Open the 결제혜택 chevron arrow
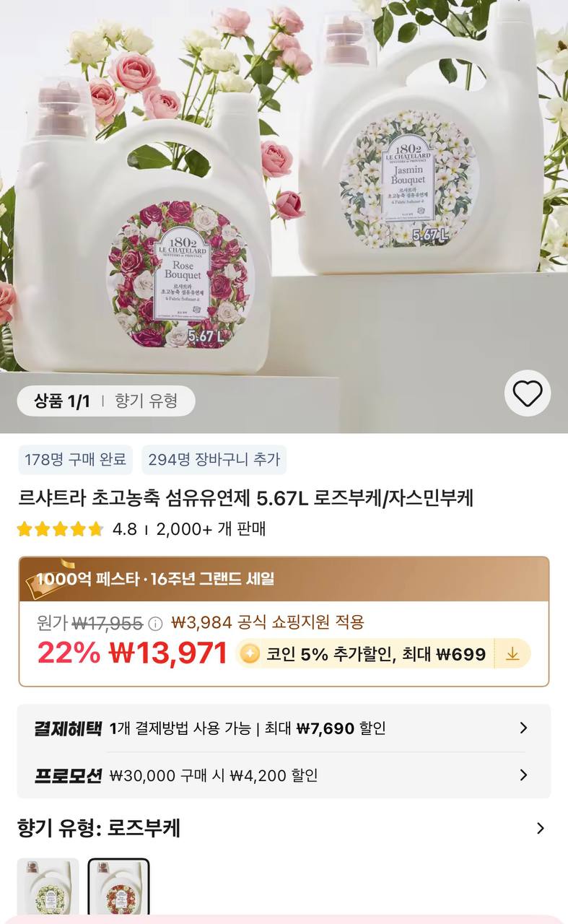The width and height of the screenshot is (568, 924). click(524, 728)
